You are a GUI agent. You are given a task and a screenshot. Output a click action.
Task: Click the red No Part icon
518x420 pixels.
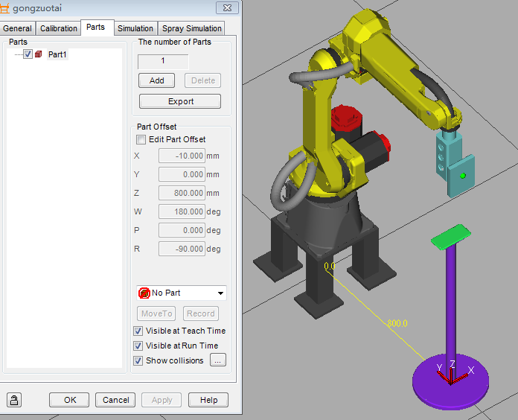point(144,293)
